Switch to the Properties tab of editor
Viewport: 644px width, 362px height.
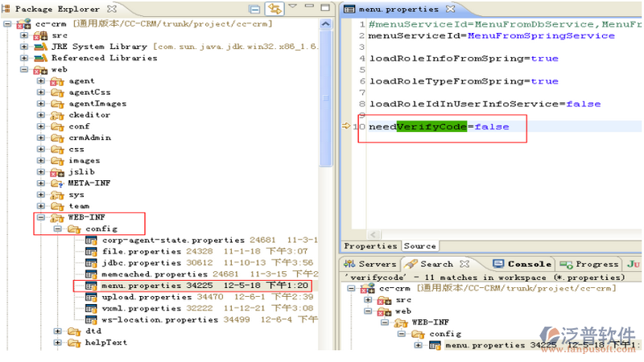[x=370, y=246]
